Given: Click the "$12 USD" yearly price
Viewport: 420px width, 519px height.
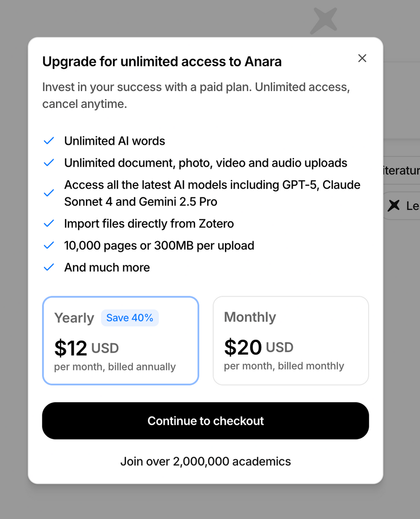Looking at the screenshot, I should click(87, 348).
